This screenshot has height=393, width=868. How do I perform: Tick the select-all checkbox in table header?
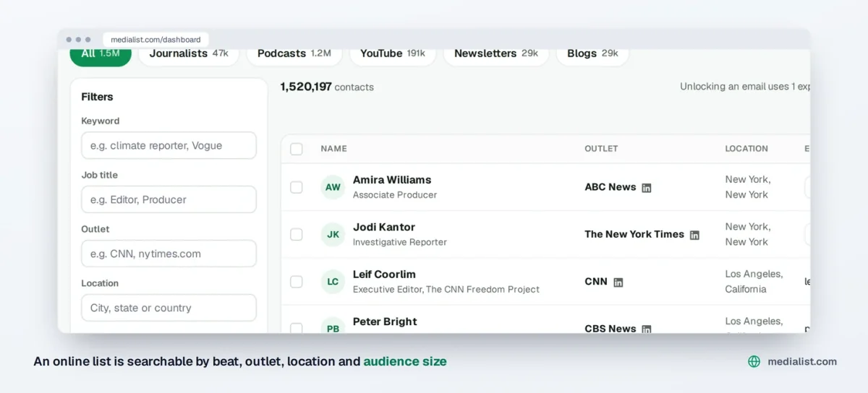(x=297, y=149)
